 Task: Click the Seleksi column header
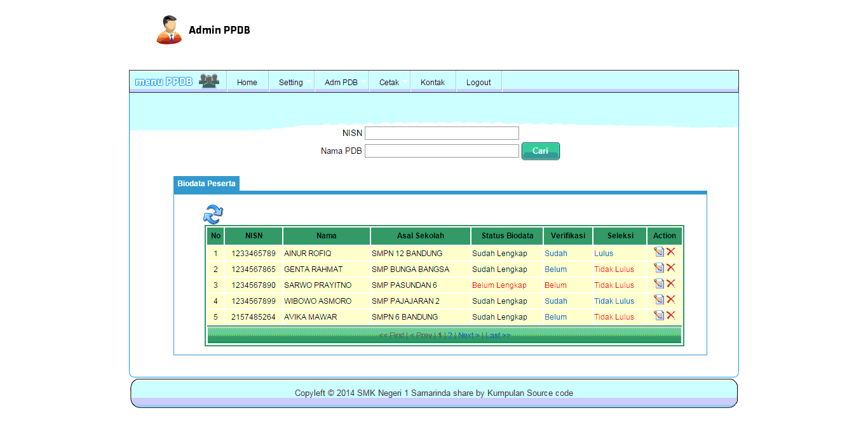pyautogui.click(x=620, y=236)
